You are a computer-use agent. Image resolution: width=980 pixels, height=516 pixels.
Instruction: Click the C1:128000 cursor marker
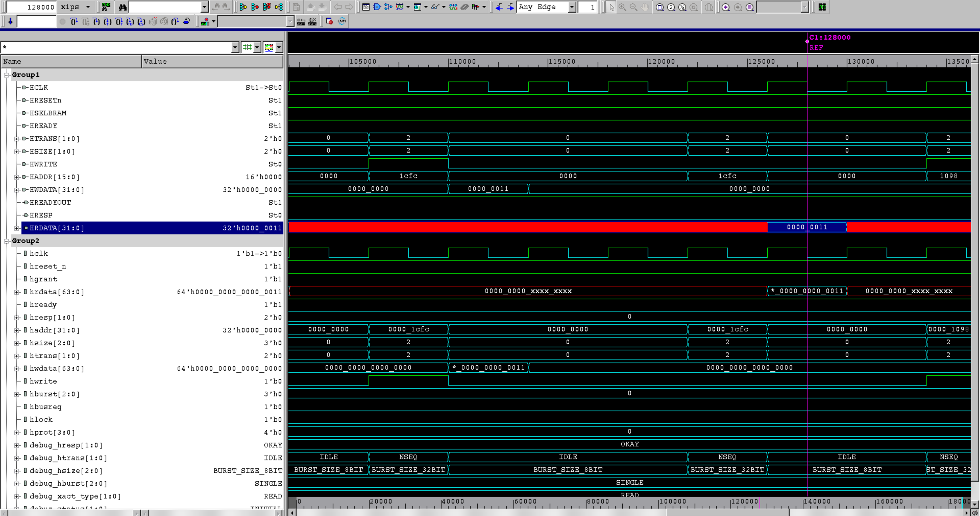pos(830,37)
